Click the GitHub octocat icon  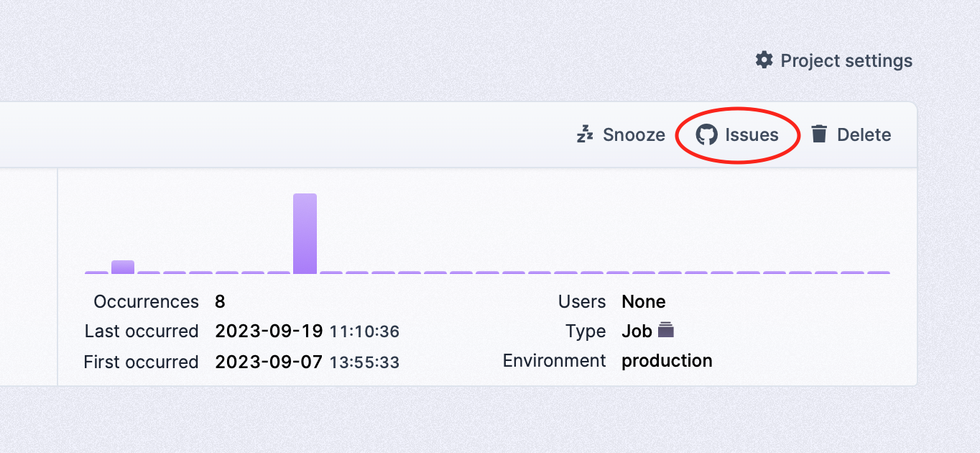(x=707, y=135)
